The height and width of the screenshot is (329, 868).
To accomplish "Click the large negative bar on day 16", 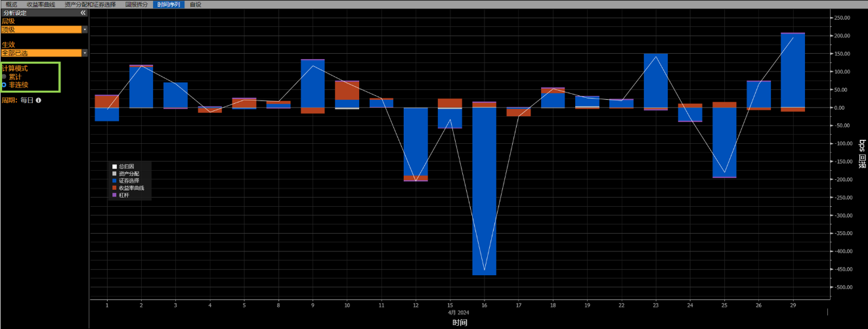I will click(485, 191).
